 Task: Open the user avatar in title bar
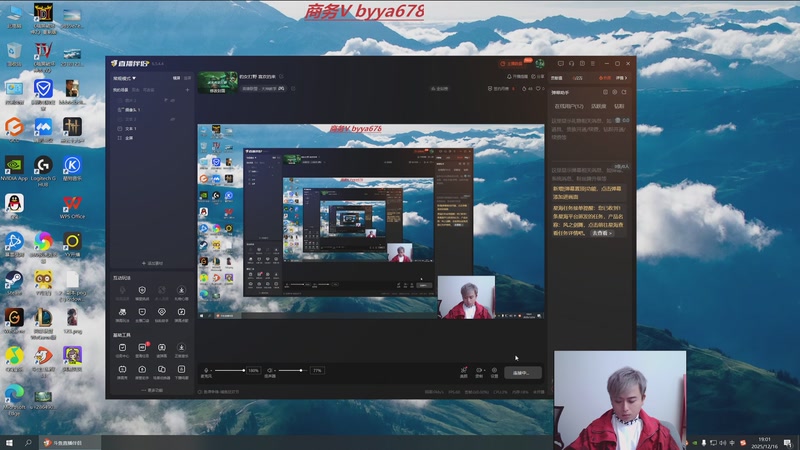540,63
